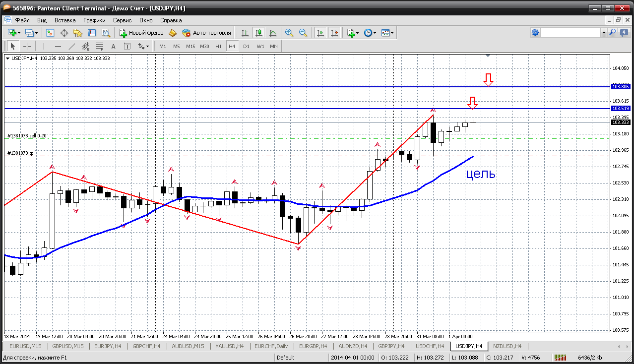Open the Графики menu
The height and width of the screenshot is (364, 634).
coord(94,20)
